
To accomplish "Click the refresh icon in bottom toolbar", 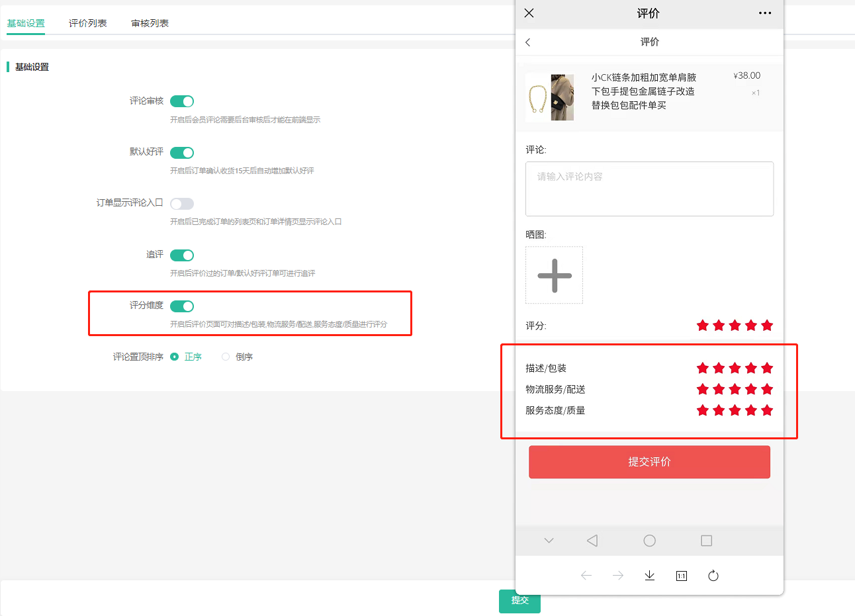I will [713, 576].
